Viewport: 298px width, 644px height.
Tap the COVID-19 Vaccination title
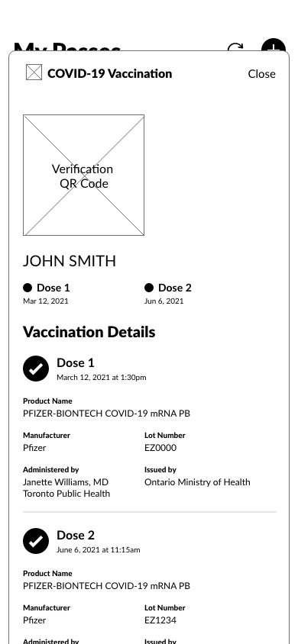tap(110, 73)
